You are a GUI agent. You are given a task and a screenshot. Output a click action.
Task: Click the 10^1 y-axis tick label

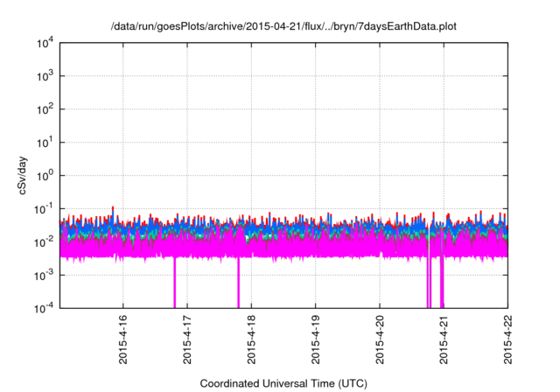coord(45,143)
